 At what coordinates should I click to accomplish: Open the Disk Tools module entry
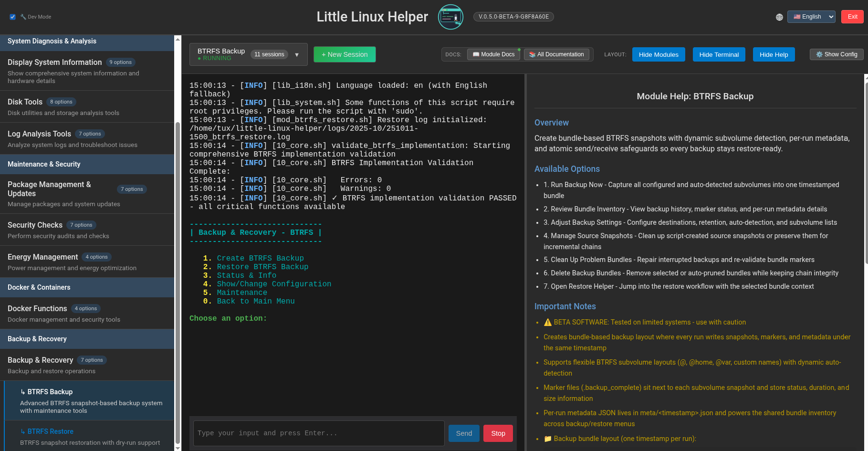(x=87, y=106)
